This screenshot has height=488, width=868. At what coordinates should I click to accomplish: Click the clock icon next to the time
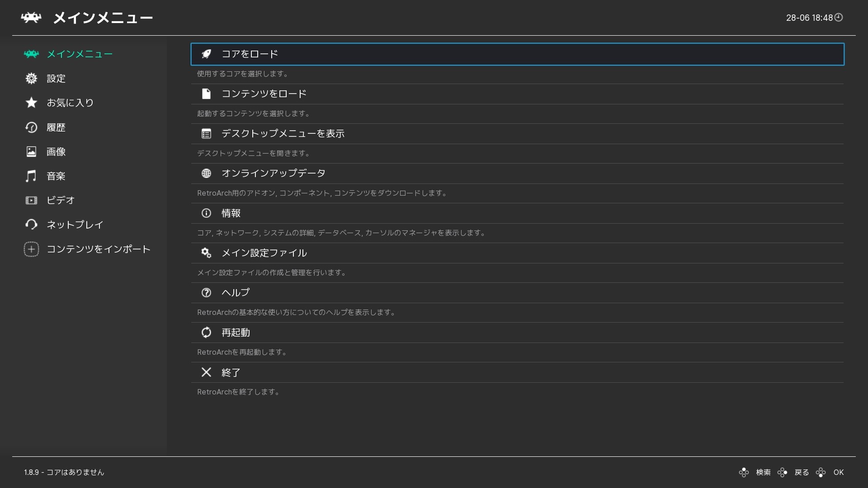[x=839, y=18]
